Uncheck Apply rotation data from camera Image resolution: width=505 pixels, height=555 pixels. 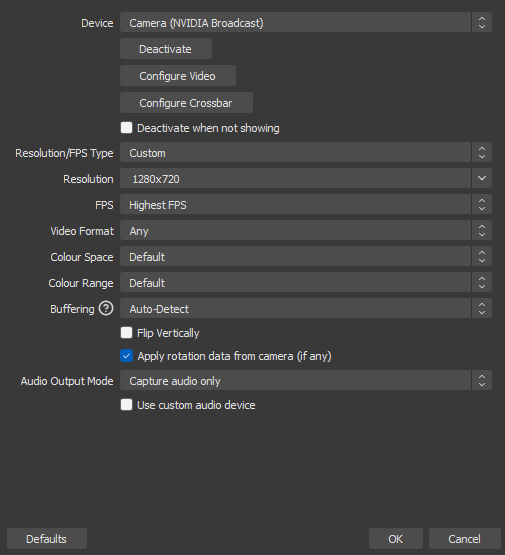coord(126,356)
